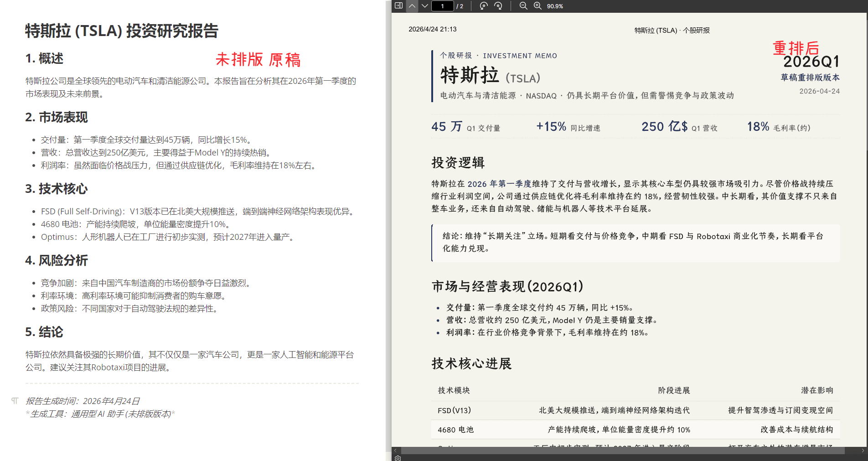Screen dimensions: 868x461
Task: Click the 报告生成时间：2026年4月24日 line
Action: [83, 401]
